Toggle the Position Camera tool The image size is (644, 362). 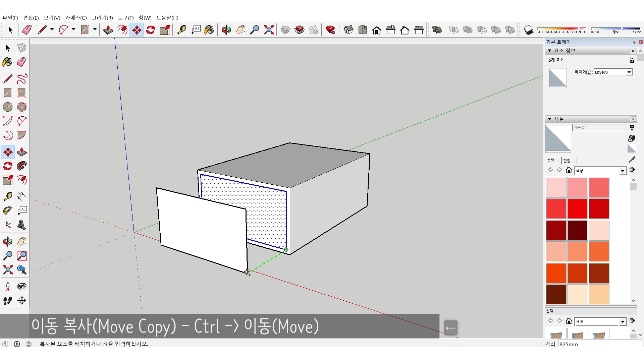[7, 287]
